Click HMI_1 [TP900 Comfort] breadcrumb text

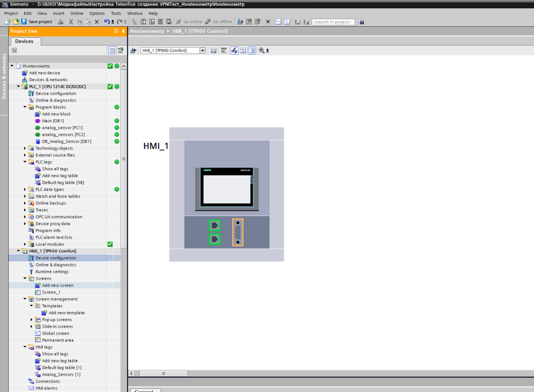(200, 31)
